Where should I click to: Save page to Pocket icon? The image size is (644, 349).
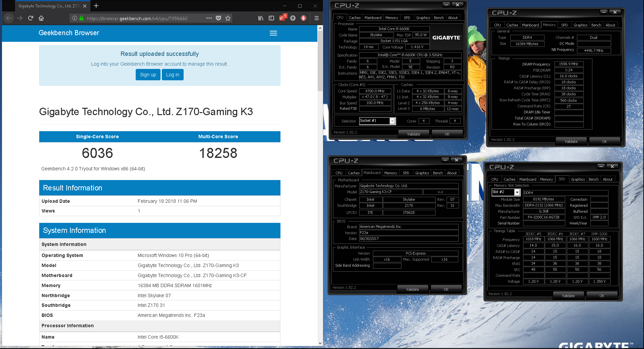(218, 18)
